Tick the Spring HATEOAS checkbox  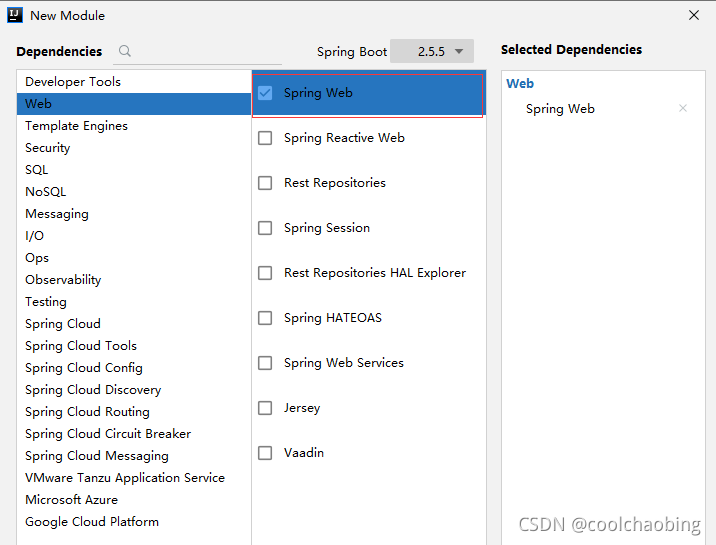[265, 318]
